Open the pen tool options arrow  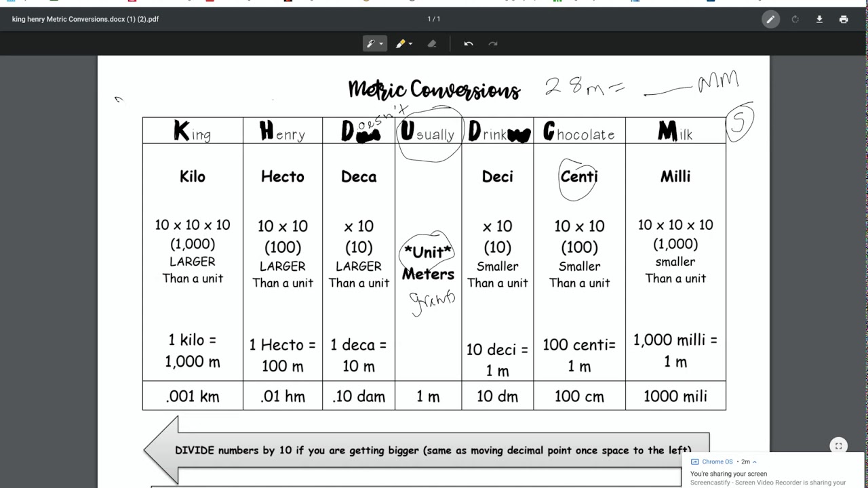381,44
